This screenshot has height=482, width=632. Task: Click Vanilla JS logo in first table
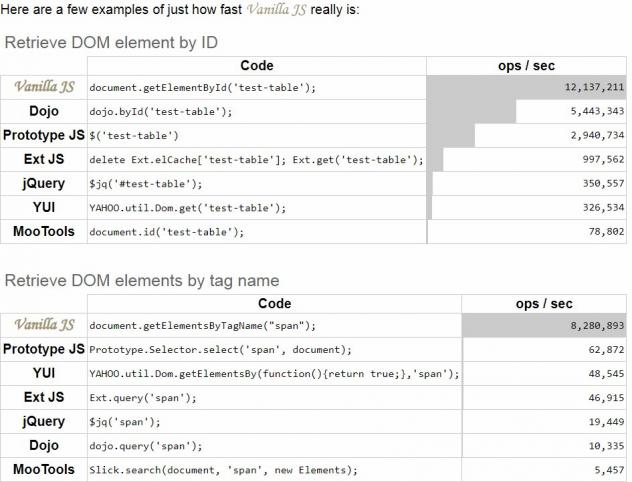(x=43, y=87)
